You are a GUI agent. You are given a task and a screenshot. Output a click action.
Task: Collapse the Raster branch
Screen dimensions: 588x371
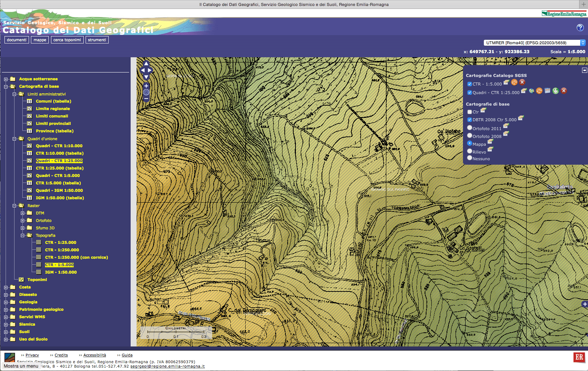coord(15,206)
